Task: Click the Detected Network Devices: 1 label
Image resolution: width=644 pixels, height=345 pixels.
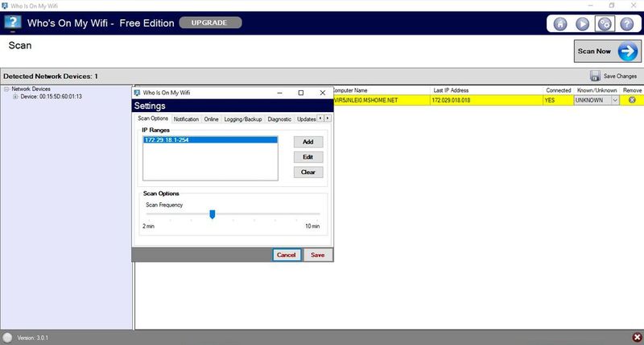Action: (51, 77)
